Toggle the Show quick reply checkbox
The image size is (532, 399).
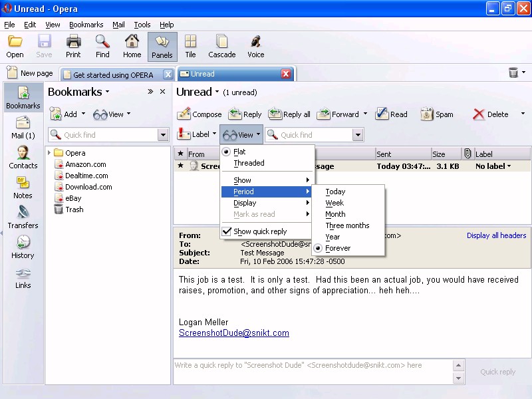tap(227, 231)
